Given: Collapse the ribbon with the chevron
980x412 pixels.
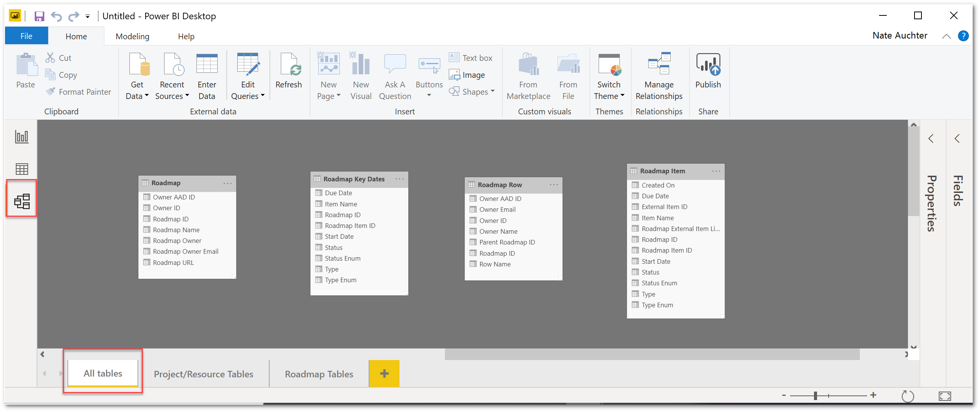Looking at the screenshot, I should pos(946,36).
